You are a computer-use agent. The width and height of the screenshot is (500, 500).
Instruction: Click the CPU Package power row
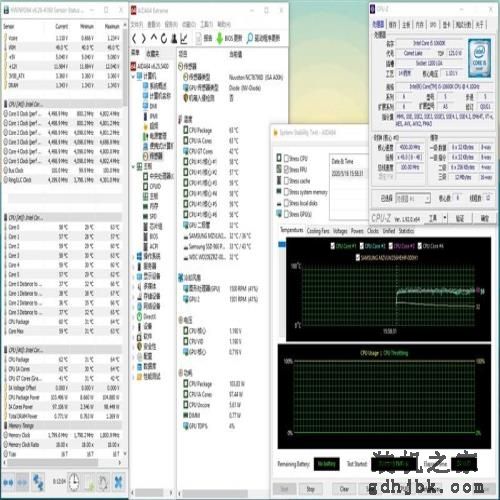[214, 384]
